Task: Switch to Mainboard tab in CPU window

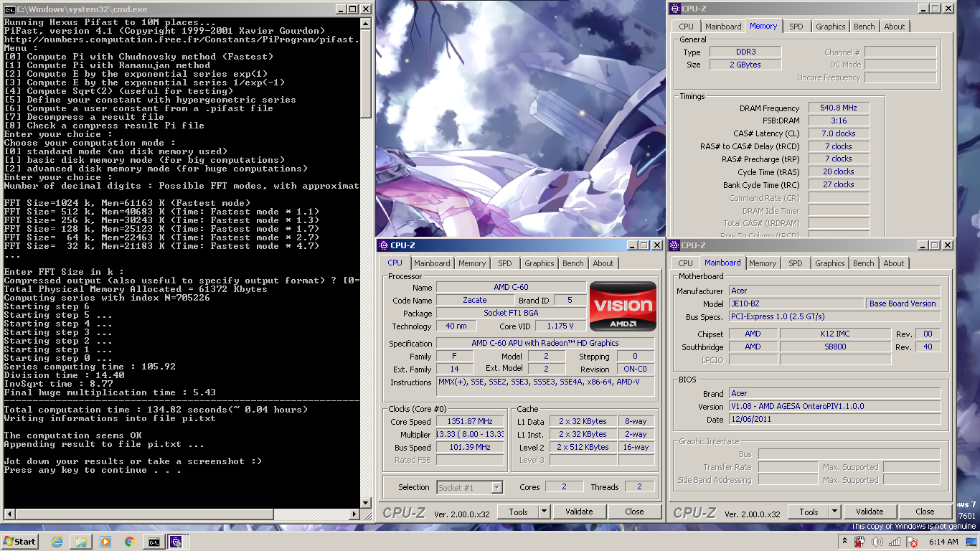Action: click(432, 263)
